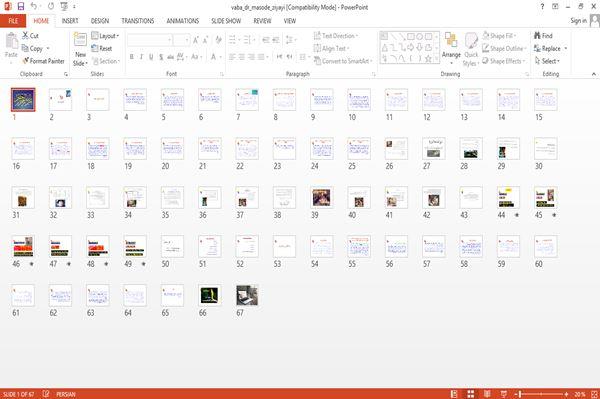The width and height of the screenshot is (600, 399).
Task: Click the zoom in plus button
Action: [x=566, y=394]
